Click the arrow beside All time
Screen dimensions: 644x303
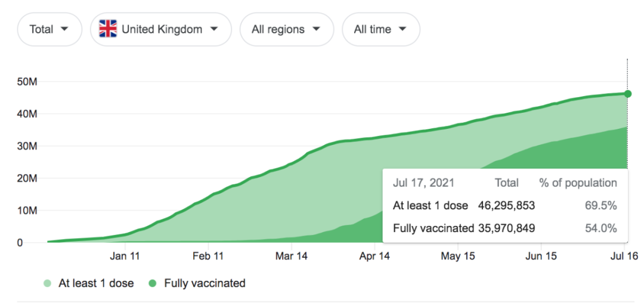click(x=402, y=29)
